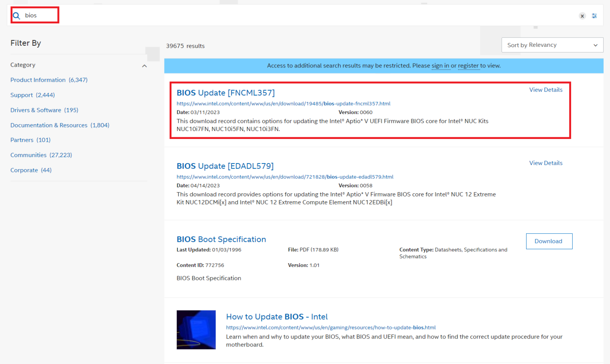Open BIOS Update [FNCML357] result
610x364 pixels.
(x=226, y=92)
